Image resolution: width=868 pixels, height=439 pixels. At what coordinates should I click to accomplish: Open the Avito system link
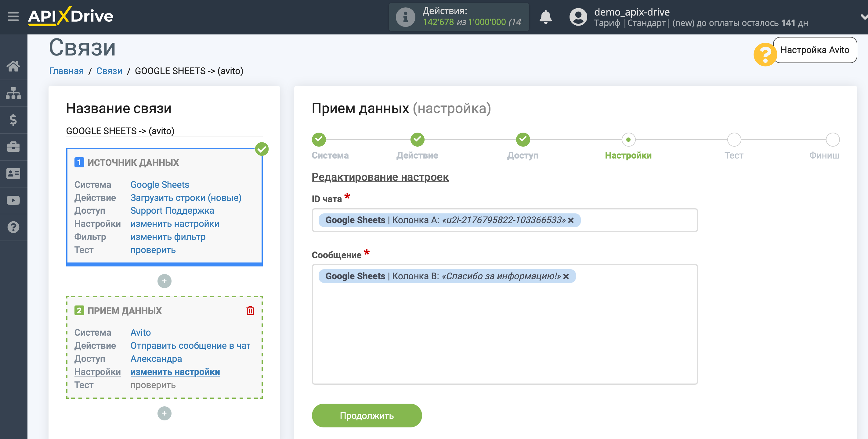point(140,332)
